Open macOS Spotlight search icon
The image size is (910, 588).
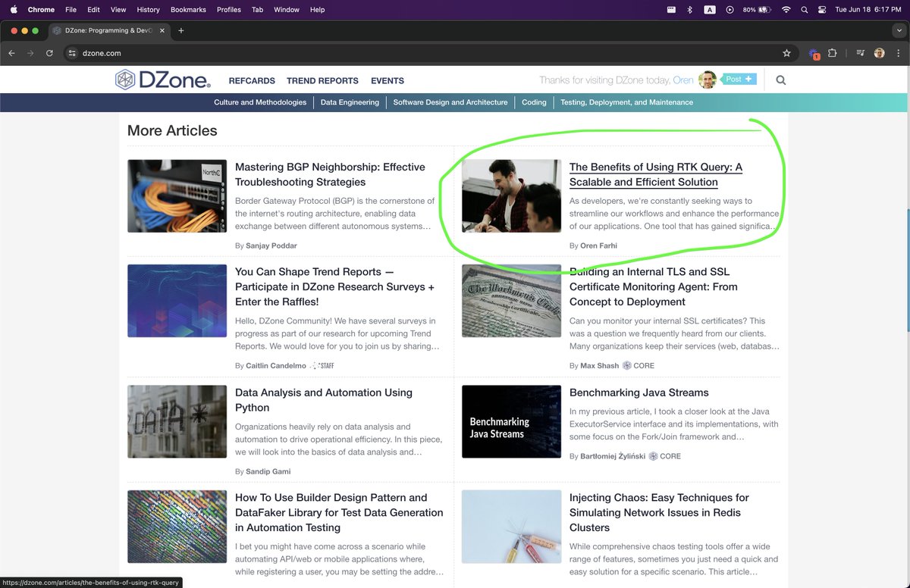[804, 9]
